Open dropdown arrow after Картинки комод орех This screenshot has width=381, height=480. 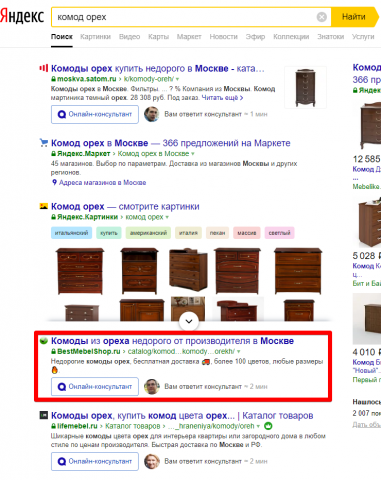(x=167, y=217)
